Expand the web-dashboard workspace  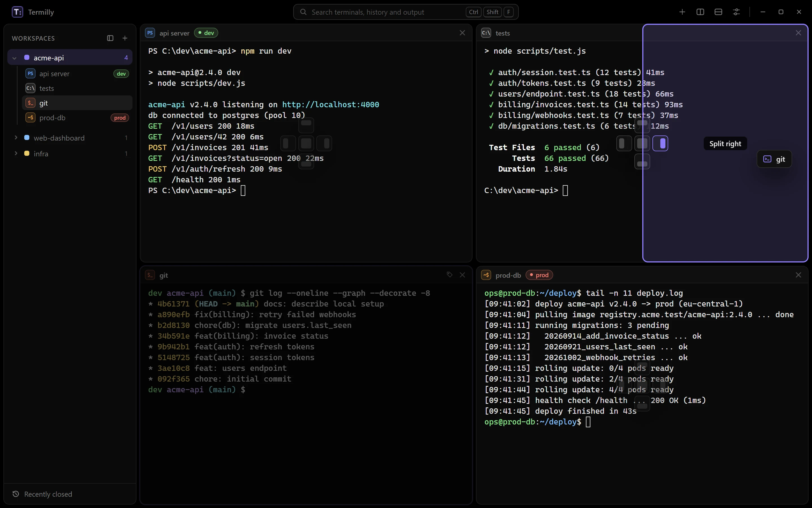(x=16, y=138)
